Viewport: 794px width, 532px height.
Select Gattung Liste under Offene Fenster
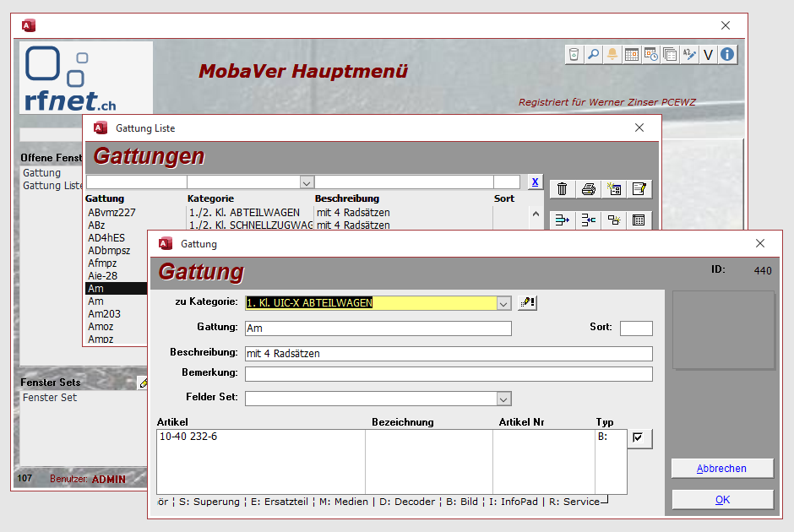(52, 186)
